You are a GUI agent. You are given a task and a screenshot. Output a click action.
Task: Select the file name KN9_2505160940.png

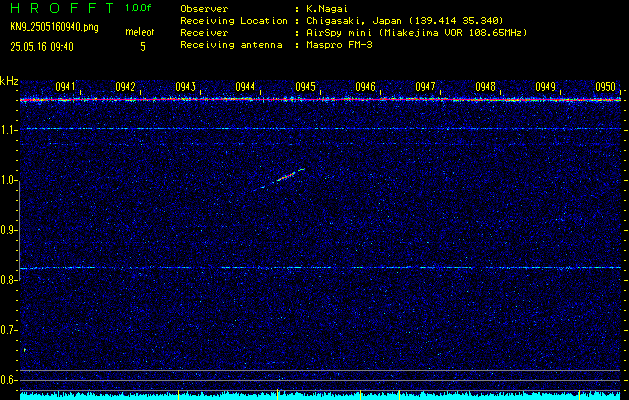(54, 27)
